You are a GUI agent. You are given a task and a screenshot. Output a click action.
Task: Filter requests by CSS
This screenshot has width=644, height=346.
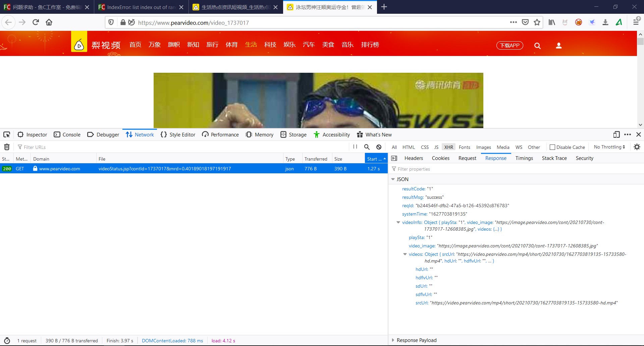425,147
